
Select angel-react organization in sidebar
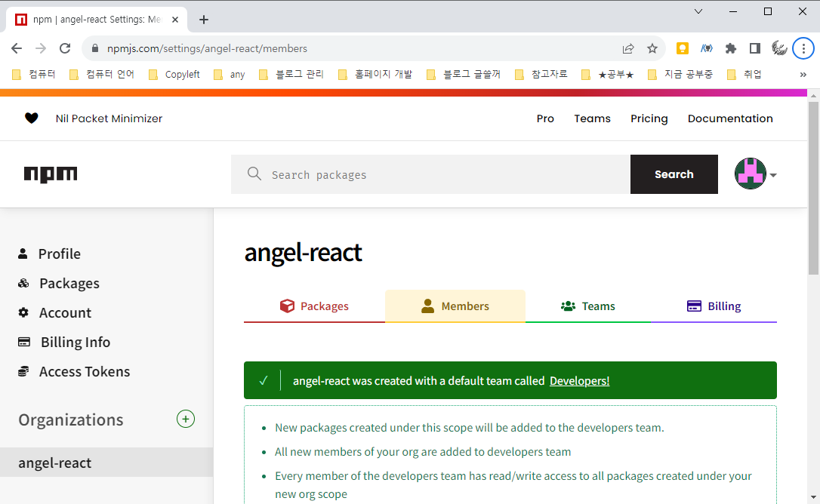[x=106, y=463]
